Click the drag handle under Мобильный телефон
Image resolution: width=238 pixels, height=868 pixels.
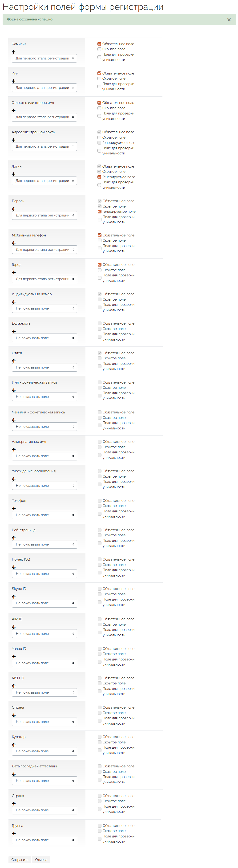tap(14, 243)
